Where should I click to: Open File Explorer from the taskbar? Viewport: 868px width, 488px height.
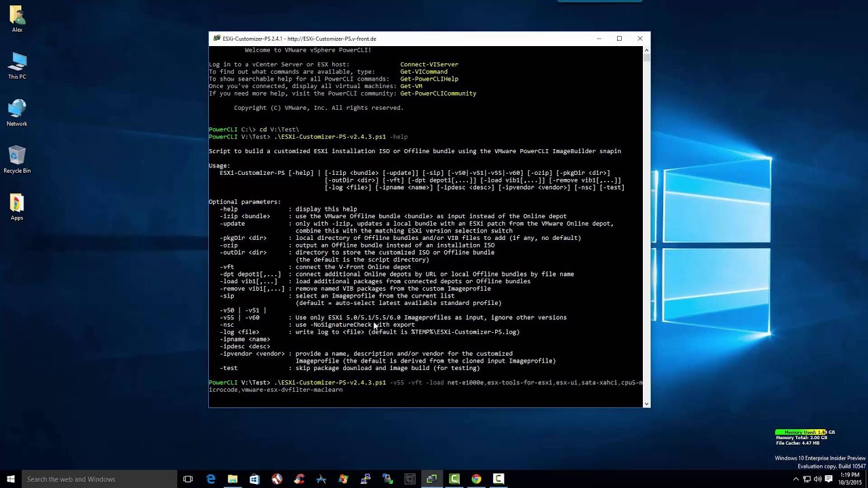click(233, 479)
